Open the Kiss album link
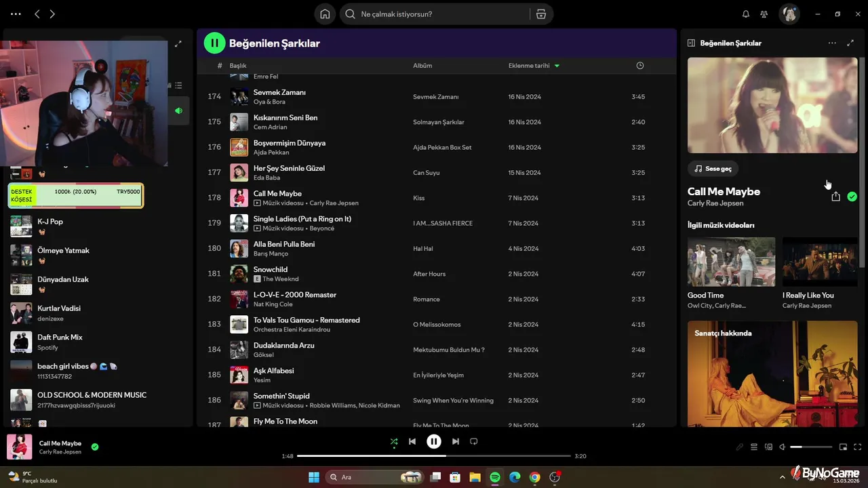 click(x=418, y=198)
